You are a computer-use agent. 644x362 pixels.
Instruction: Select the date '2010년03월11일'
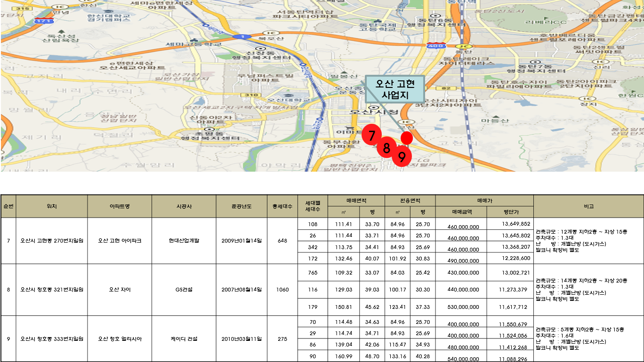241,339
